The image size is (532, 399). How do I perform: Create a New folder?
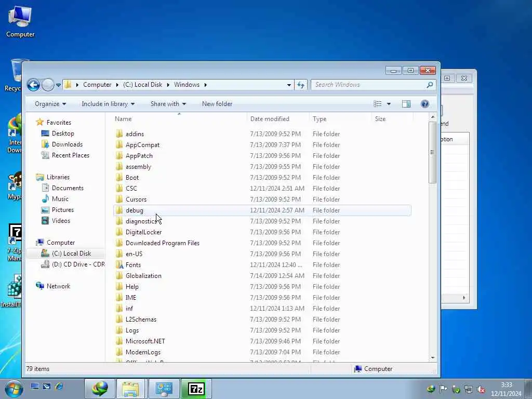coord(217,104)
